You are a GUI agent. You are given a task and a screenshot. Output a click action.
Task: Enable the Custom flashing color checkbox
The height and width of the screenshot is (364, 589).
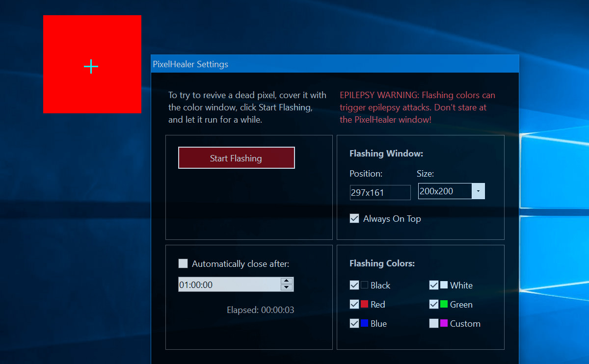coord(434,323)
